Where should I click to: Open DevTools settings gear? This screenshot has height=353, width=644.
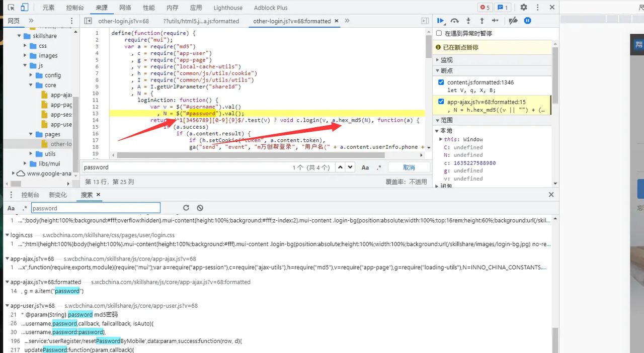[x=524, y=8]
